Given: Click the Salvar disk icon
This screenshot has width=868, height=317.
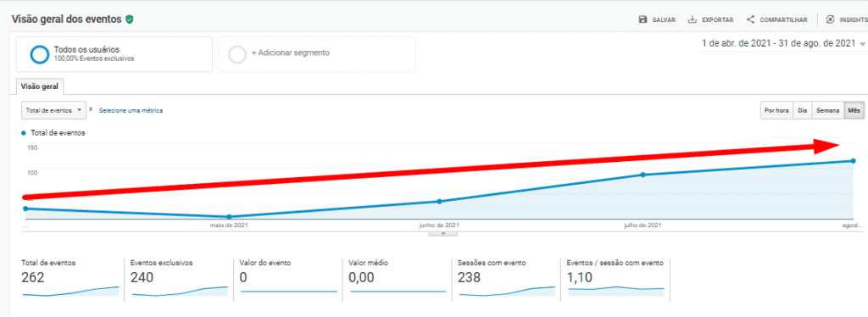Looking at the screenshot, I should pyautogui.click(x=643, y=19).
